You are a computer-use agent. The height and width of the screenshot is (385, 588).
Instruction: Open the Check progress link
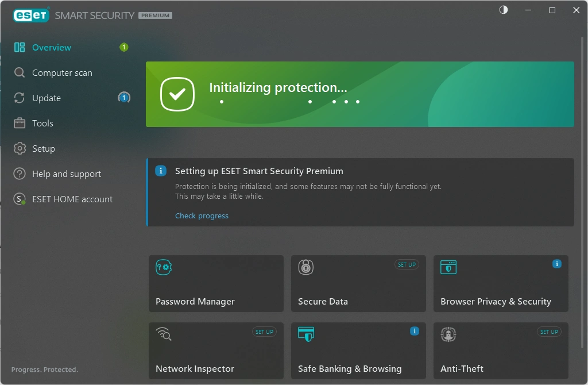click(x=202, y=215)
